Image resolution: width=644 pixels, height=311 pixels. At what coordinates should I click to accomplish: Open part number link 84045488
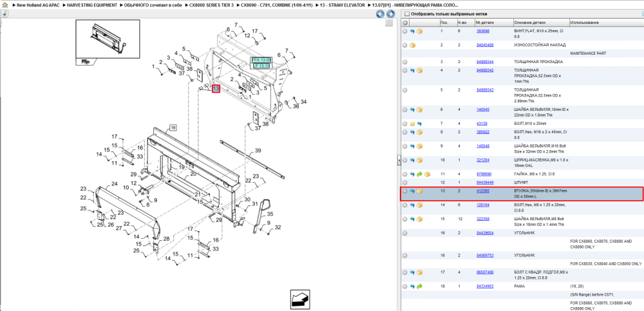(x=485, y=45)
